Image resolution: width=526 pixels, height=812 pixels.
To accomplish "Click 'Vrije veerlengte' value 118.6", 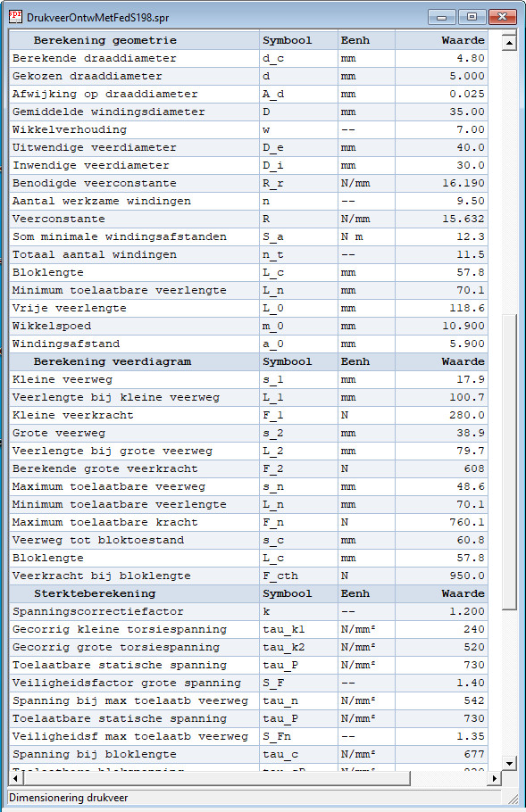I will coord(467,308).
